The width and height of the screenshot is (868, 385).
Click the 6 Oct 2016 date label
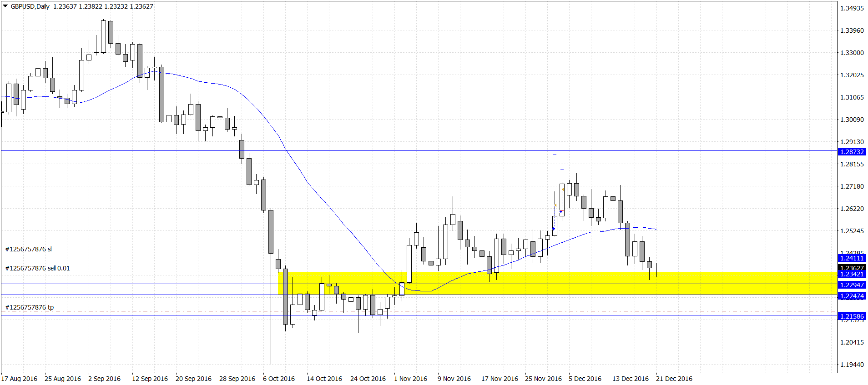tap(279, 379)
